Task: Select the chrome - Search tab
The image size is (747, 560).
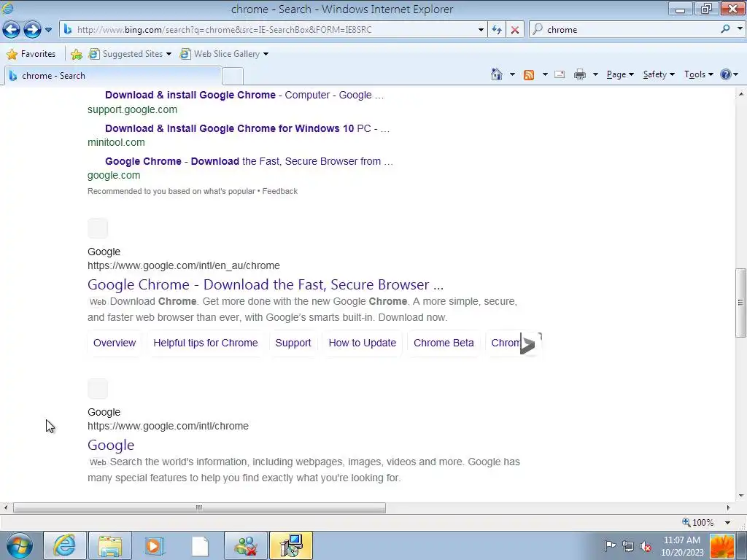Action: coord(113,76)
